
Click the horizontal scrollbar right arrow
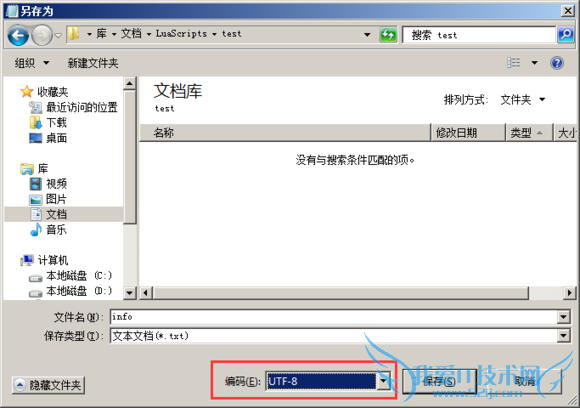pyautogui.click(x=569, y=293)
